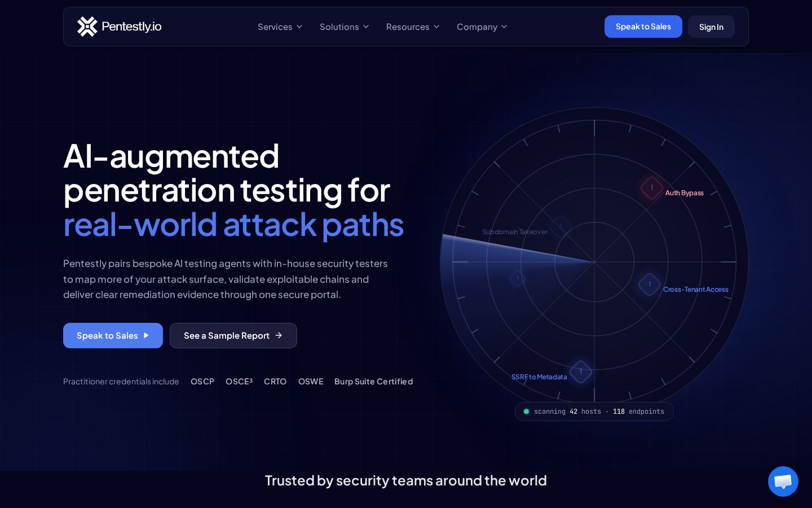Screen dimensions: 812x508
Task: Click the Burp Suite Certified text
Action: 374,382
